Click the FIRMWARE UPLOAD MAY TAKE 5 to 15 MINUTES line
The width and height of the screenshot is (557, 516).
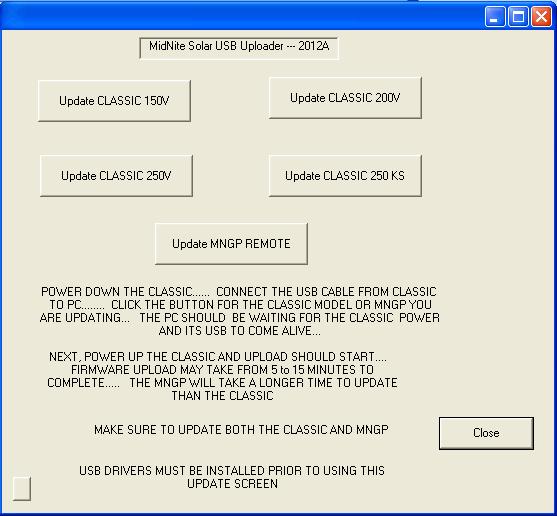[x=222, y=370]
